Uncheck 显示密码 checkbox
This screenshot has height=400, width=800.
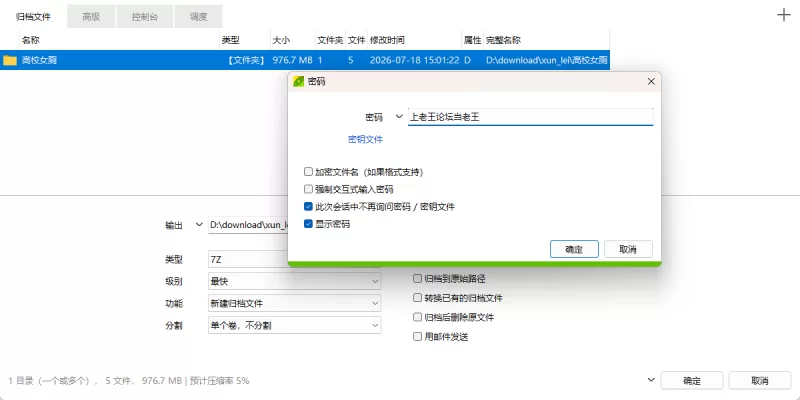tap(308, 224)
